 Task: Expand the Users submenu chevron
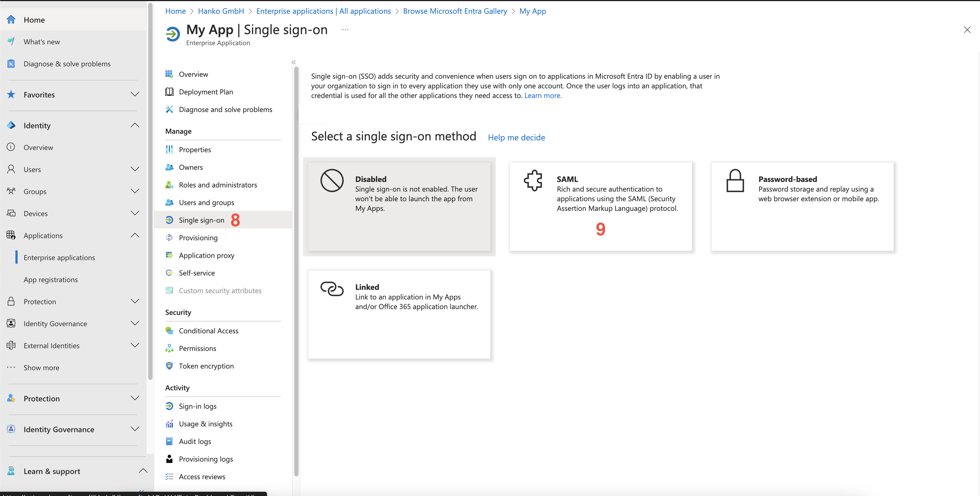tap(135, 169)
